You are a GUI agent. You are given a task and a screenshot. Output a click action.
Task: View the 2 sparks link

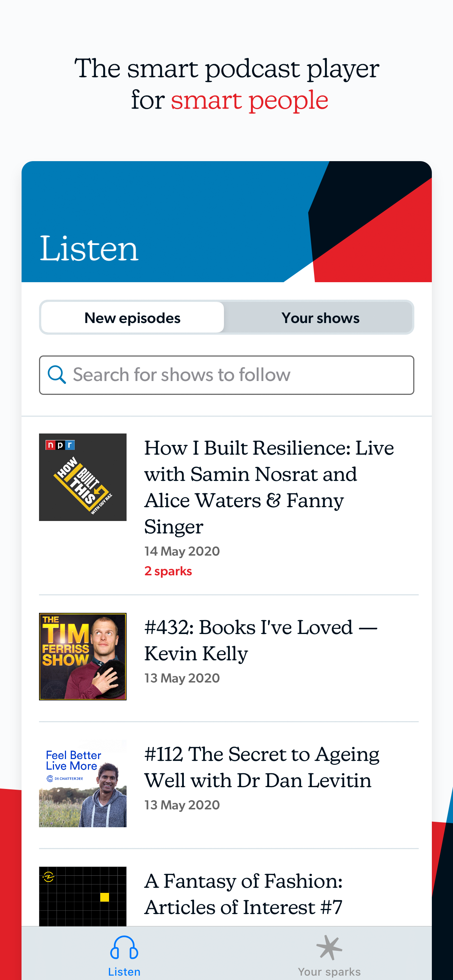pos(168,571)
